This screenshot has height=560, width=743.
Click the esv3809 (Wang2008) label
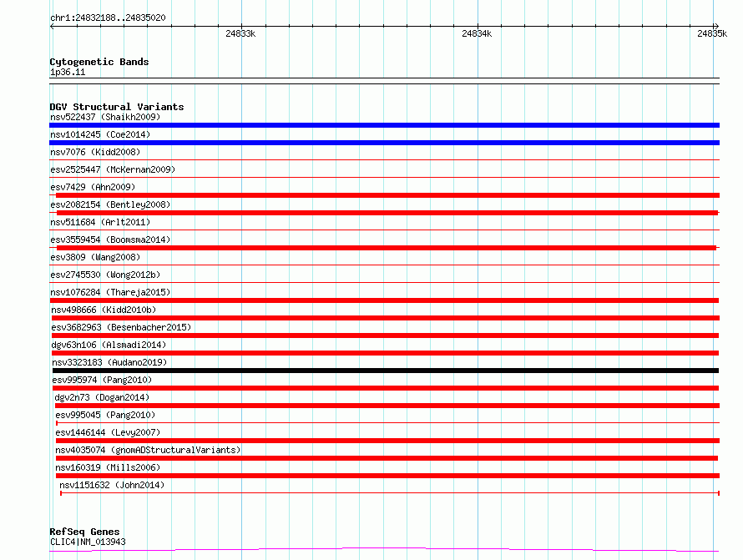(x=95, y=257)
